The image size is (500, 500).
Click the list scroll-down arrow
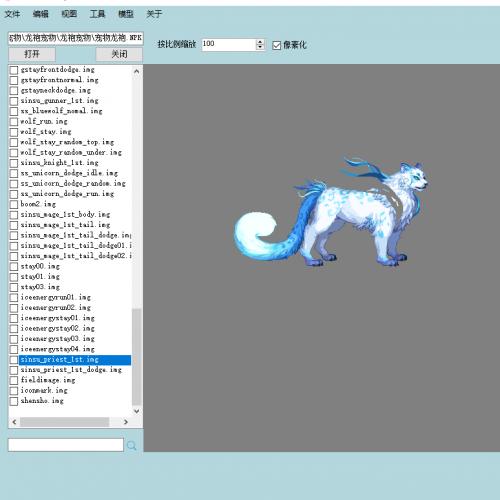click(x=136, y=411)
